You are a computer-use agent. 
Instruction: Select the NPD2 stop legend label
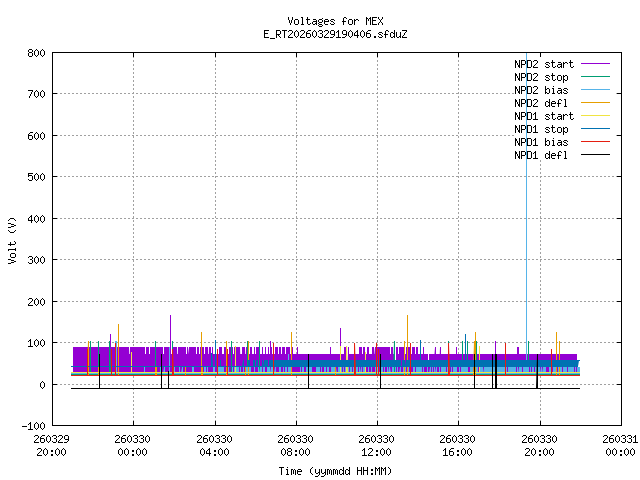click(x=541, y=77)
